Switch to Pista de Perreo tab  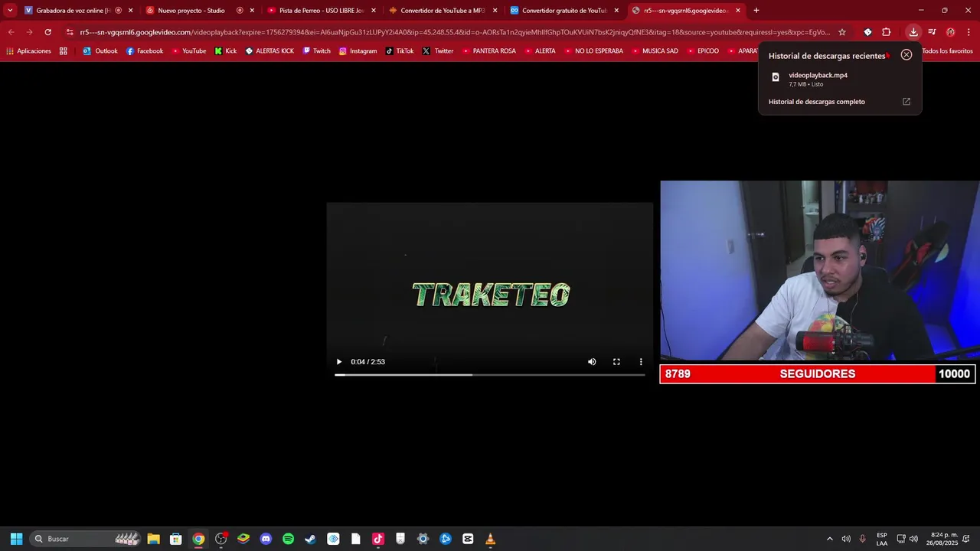(x=321, y=11)
